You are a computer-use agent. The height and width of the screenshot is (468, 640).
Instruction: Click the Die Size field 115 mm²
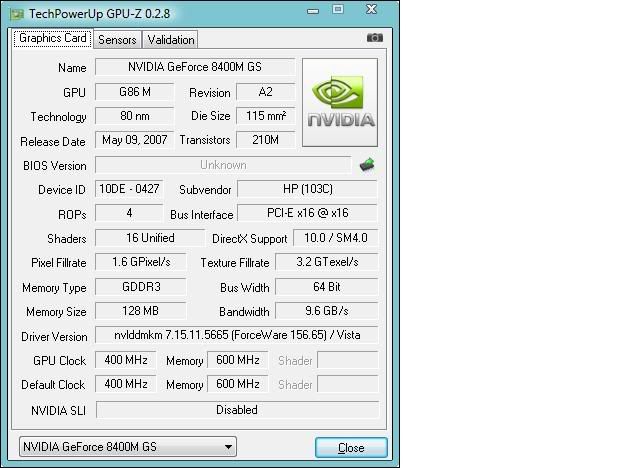tap(265, 116)
